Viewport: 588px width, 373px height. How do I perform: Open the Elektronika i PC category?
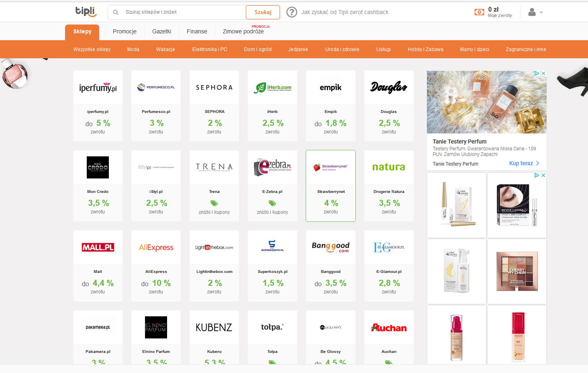tap(210, 49)
